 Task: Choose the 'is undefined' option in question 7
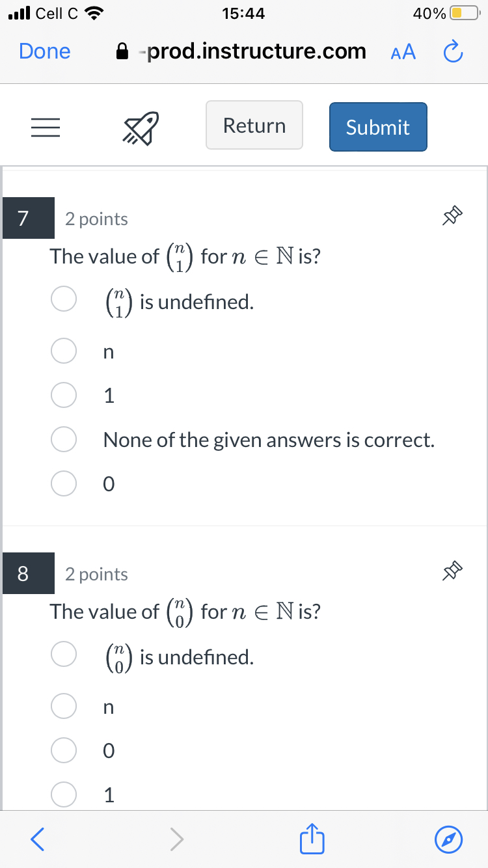point(63,299)
